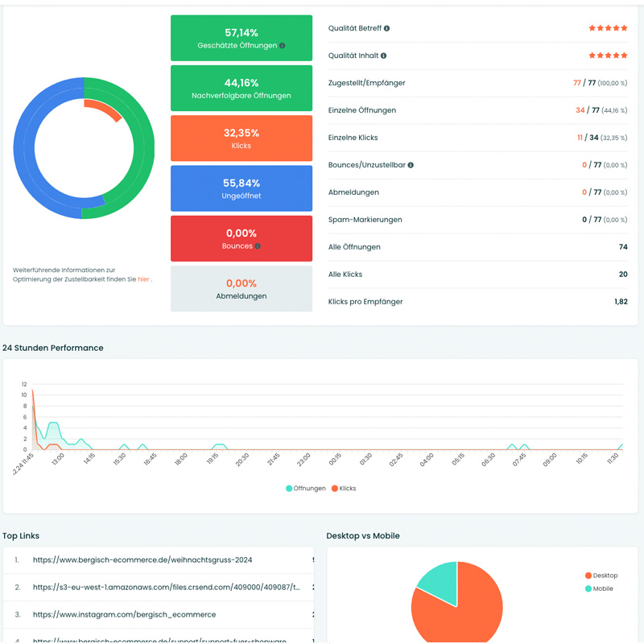This screenshot has width=644, height=644.
Task: Click the Qualität Inhalt star rating
Action: coord(608,56)
